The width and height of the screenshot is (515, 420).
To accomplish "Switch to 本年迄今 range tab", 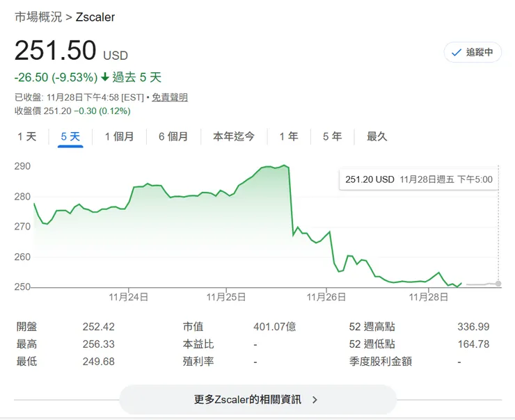I will click(234, 136).
